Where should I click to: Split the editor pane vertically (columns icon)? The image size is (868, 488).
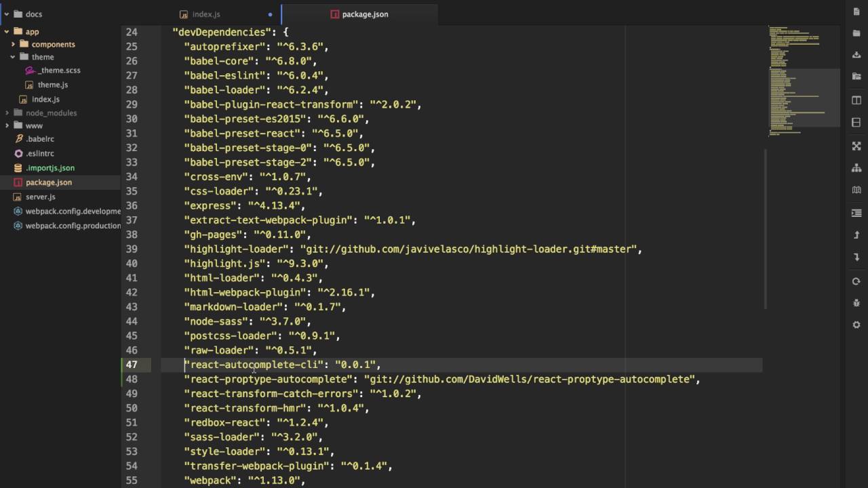coord(856,100)
